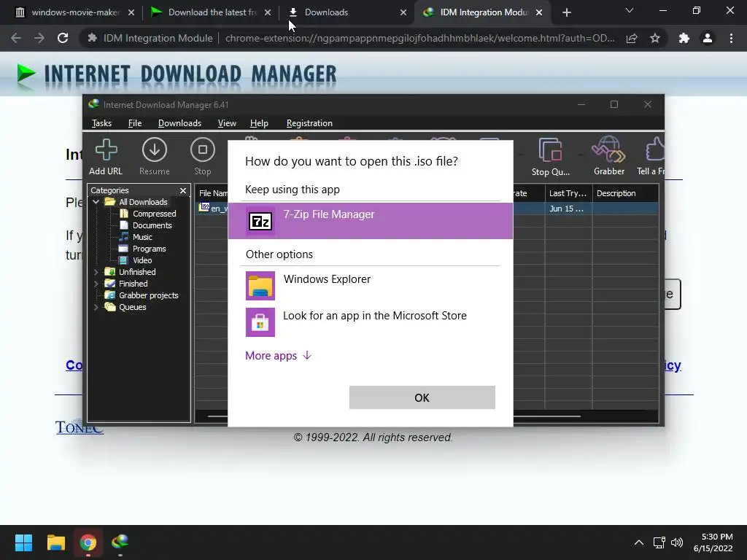
Task: Click the Description column header
Action: 625,193
